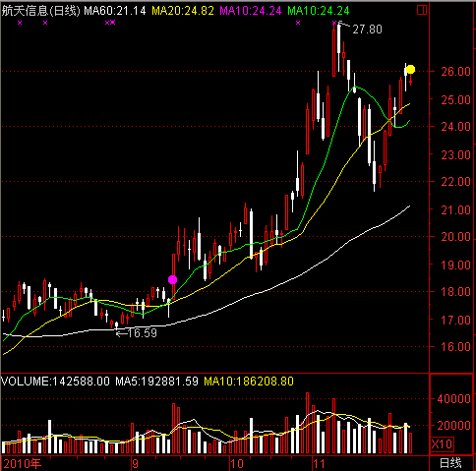Click the red split-window icon at top right
Viewport: 476px width, 471px height.
point(422,10)
